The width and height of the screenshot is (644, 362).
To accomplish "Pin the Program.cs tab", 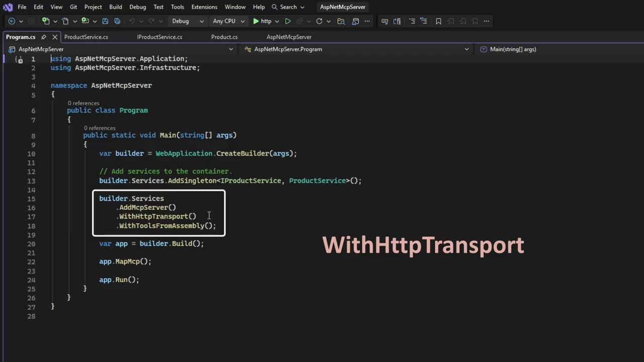I will pos(44,37).
